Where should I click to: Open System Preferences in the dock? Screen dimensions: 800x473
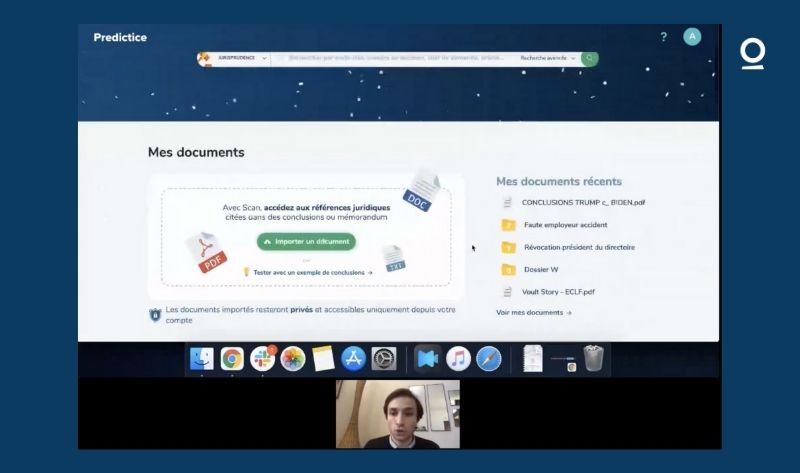coord(384,359)
